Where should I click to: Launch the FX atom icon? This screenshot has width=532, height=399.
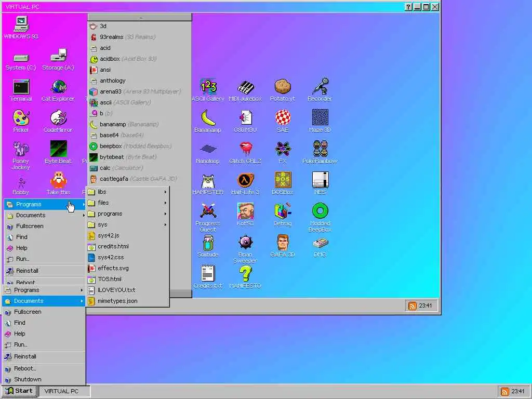[x=282, y=153]
